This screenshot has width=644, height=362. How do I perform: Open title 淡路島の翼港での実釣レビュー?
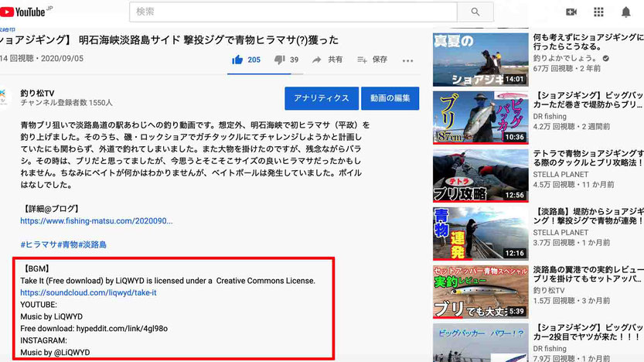click(x=588, y=274)
